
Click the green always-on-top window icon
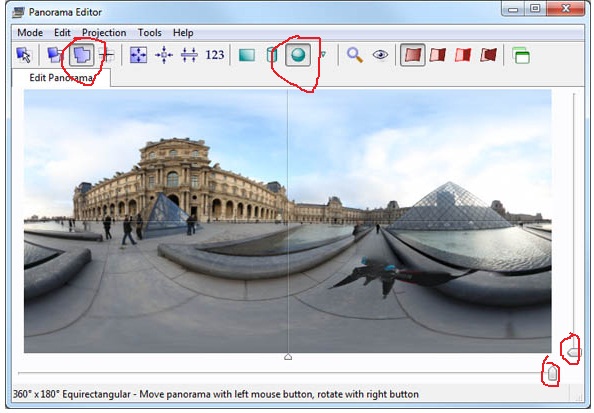tap(521, 55)
